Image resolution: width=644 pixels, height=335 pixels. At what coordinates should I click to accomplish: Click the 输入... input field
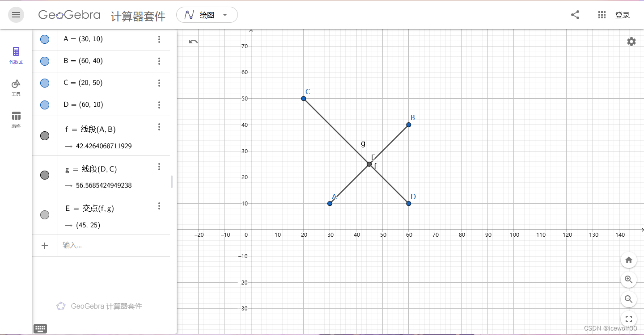(x=114, y=245)
